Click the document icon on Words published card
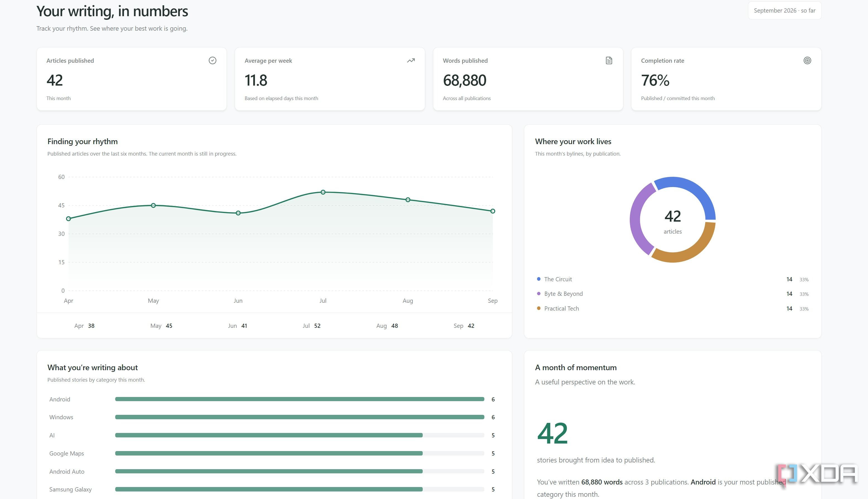This screenshot has height=499, width=868. [609, 60]
